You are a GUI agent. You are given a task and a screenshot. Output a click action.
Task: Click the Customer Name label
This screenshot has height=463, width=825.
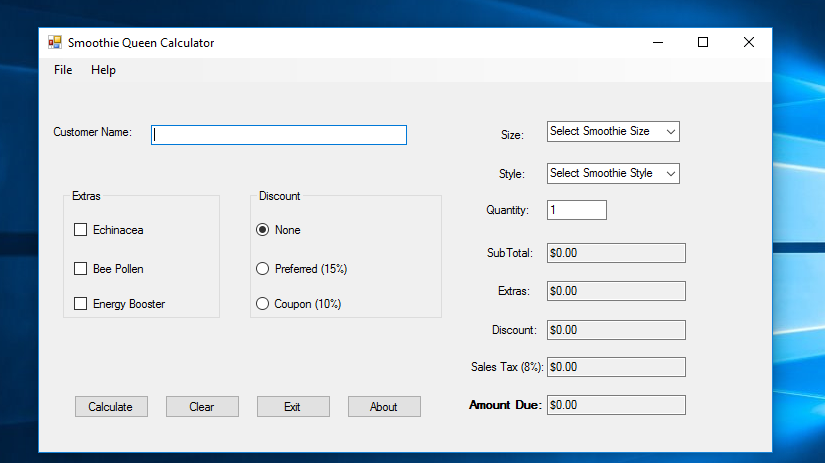point(93,132)
